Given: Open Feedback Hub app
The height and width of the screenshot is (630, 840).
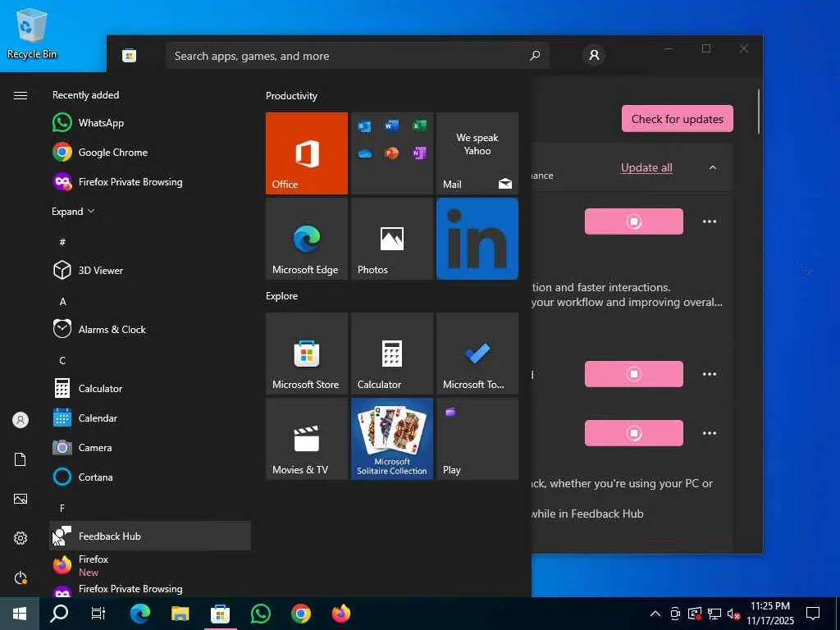Looking at the screenshot, I should point(150,536).
